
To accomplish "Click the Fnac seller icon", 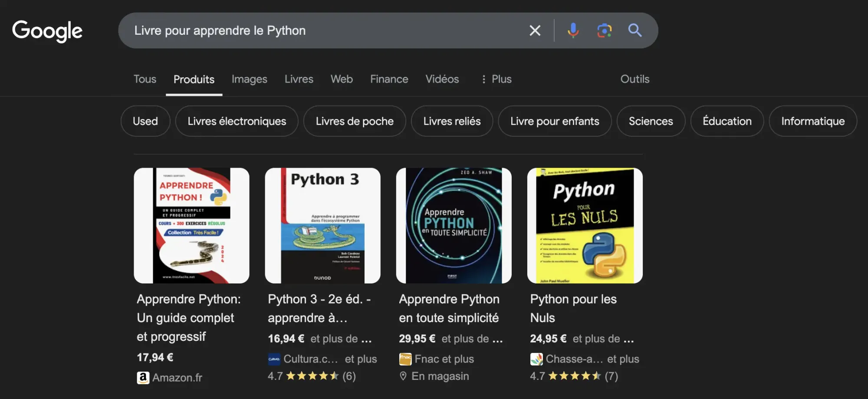I will (x=404, y=359).
